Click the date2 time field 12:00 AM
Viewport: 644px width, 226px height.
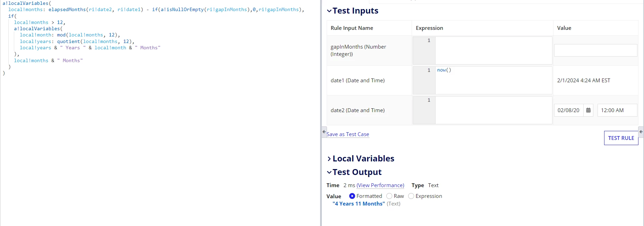pyautogui.click(x=617, y=110)
